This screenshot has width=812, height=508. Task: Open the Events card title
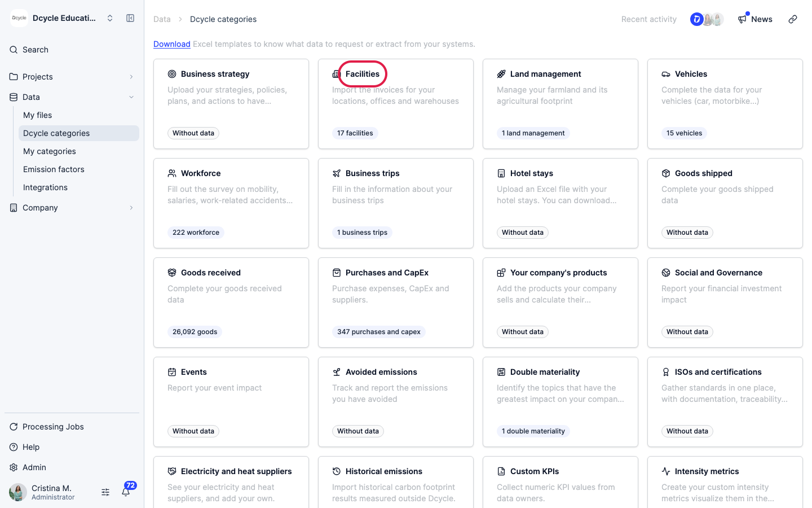pos(194,372)
